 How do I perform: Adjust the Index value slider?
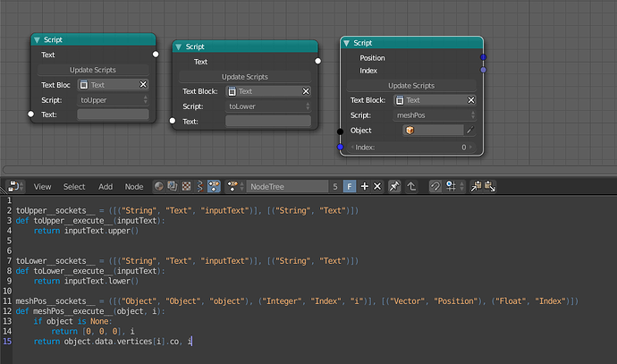[x=411, y=148]
